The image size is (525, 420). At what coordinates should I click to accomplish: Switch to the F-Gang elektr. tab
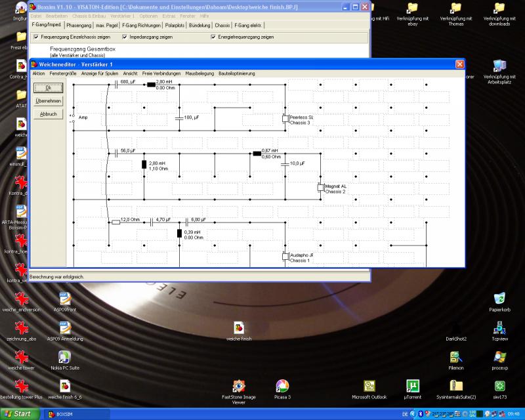coord(248,26)
